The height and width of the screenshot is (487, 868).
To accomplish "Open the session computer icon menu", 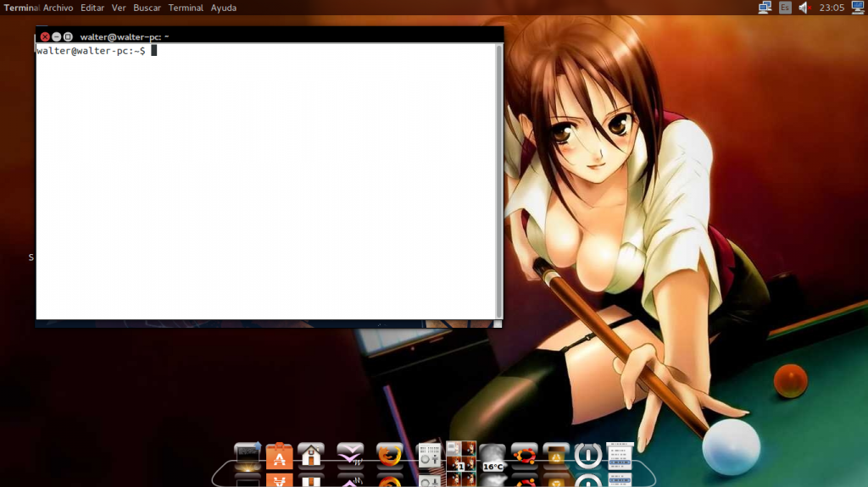I will [858, 7].
